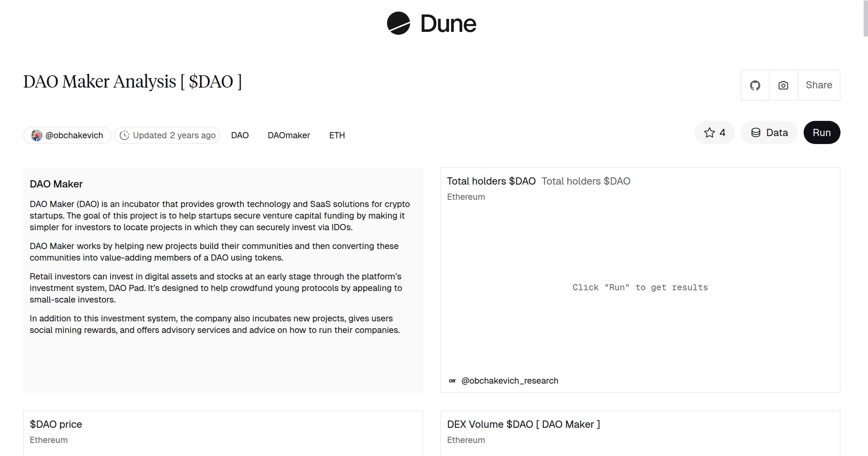Click the Share button
This screenshot has width=868, height=456.
click(819, 85)
